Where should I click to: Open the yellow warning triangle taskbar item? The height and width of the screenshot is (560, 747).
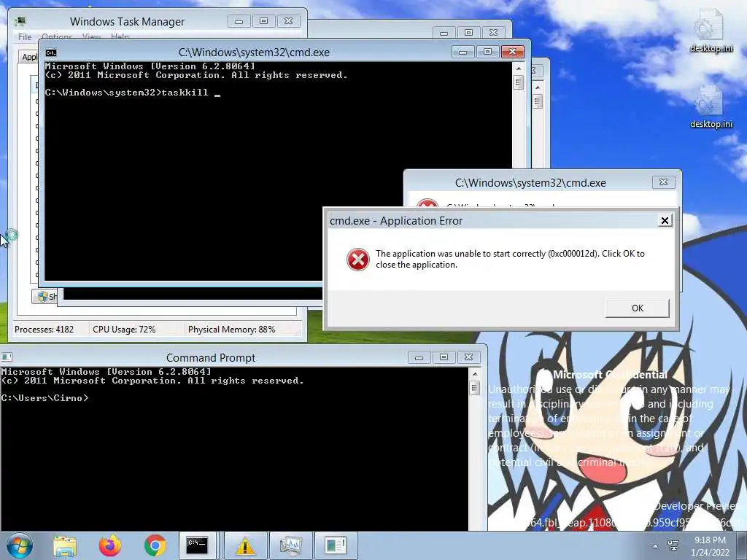(x=245, y=545)
